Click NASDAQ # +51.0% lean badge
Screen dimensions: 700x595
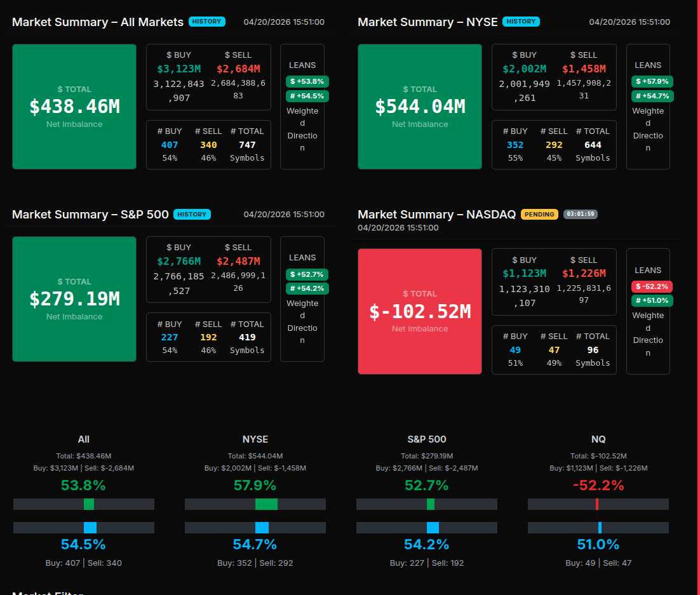tap(652, 300)
